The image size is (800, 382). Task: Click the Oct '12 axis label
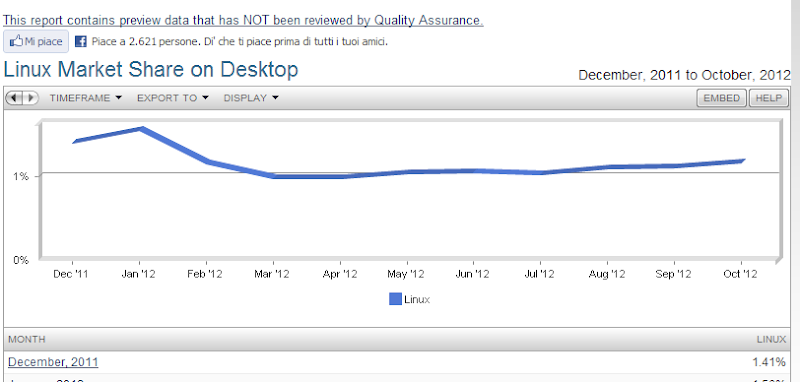click(x=740, y=274)
